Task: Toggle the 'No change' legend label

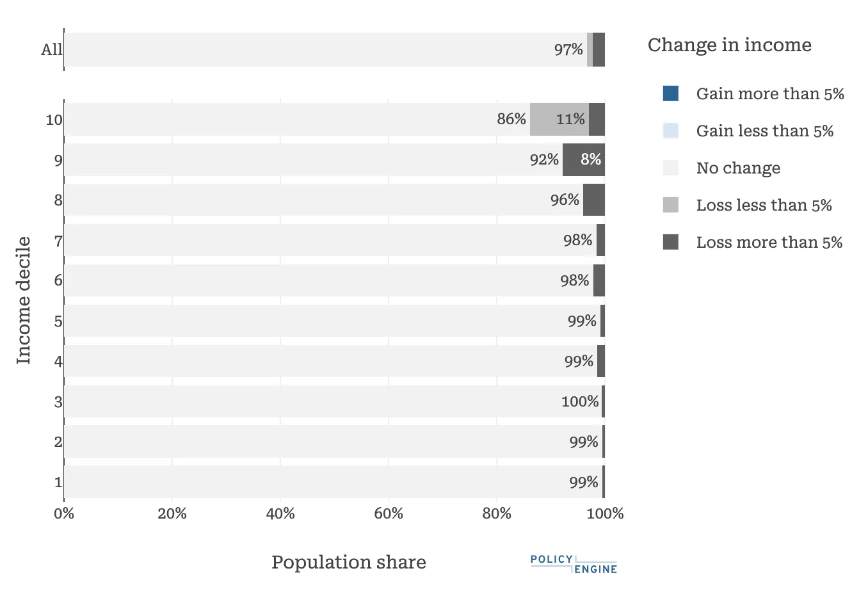Action: point(738,168)
